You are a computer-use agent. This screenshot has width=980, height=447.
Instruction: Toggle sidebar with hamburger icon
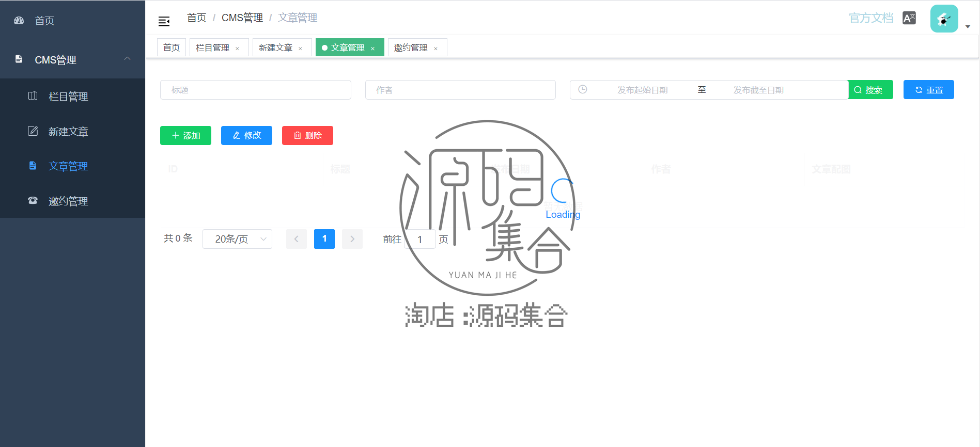pyautogui.click(x=164, y=21)
